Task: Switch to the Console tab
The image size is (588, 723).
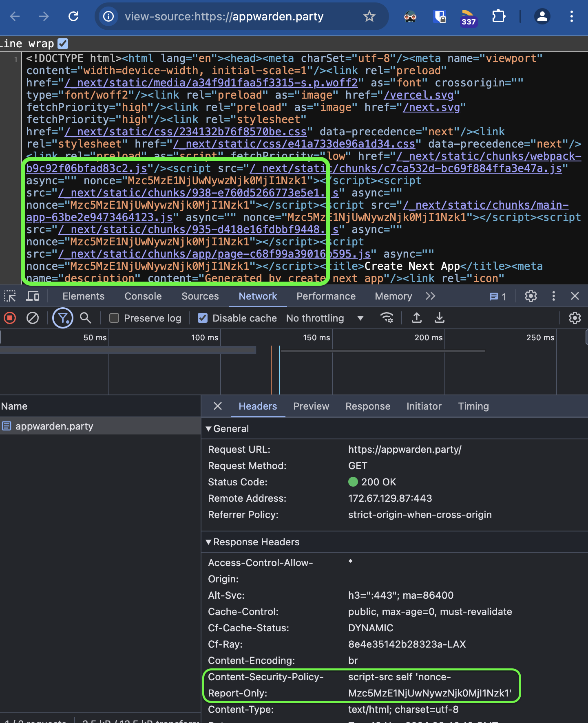Action: click(143, 296)
